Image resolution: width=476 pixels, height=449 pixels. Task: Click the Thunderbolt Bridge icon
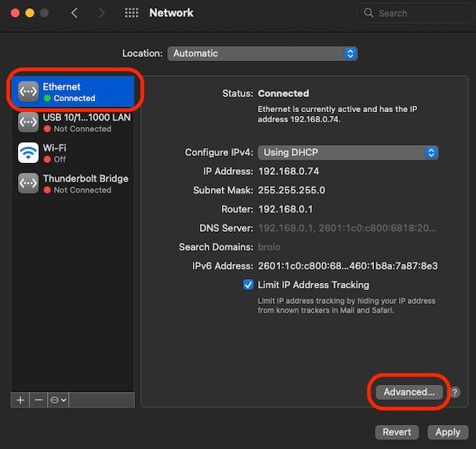[28, 183]
